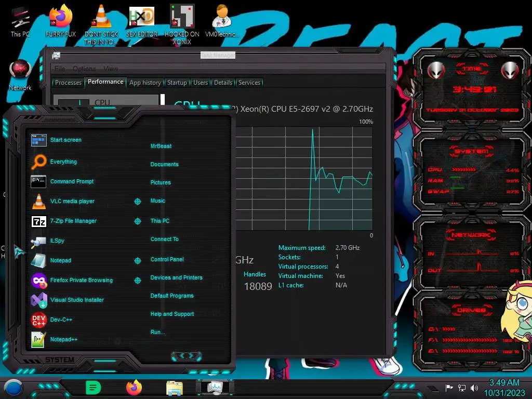Launch 7-Zip File Manager from start menu

(x=73, y=221)
